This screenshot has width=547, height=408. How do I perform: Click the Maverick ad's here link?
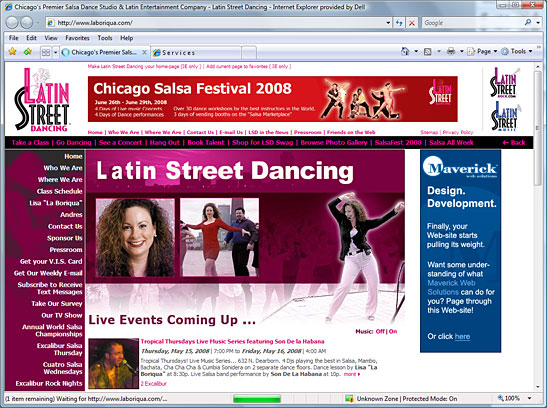click(462, 337)
